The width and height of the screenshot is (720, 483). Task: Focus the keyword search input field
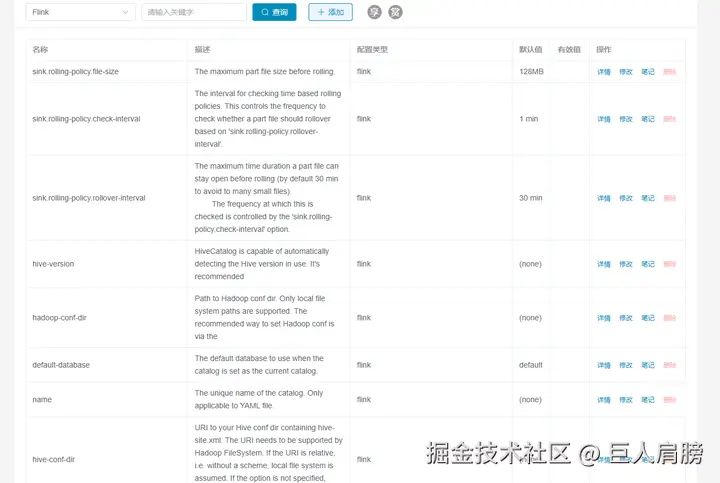[194, 12]
